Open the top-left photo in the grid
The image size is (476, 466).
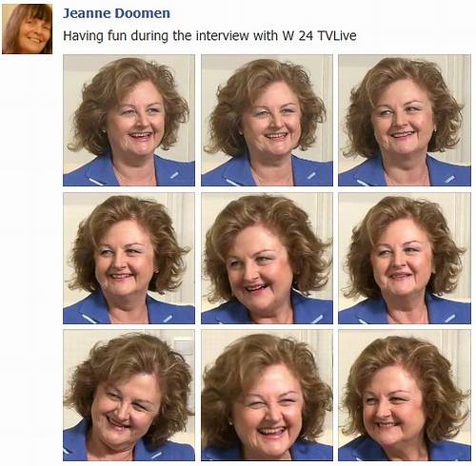(129, 120)
